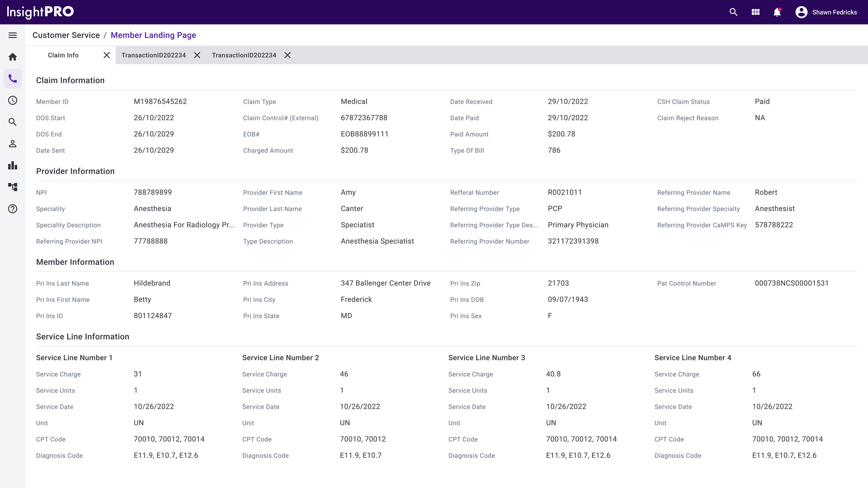Viewport: 868px width, 488px height.
Task: Click the InsightPRO logo
Action: [x=40, y=12]
